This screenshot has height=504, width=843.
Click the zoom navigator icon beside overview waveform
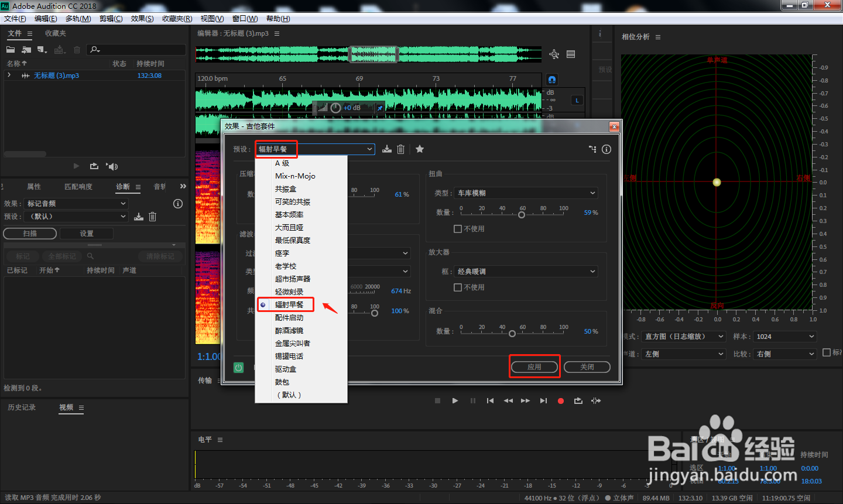click(554, 54)
